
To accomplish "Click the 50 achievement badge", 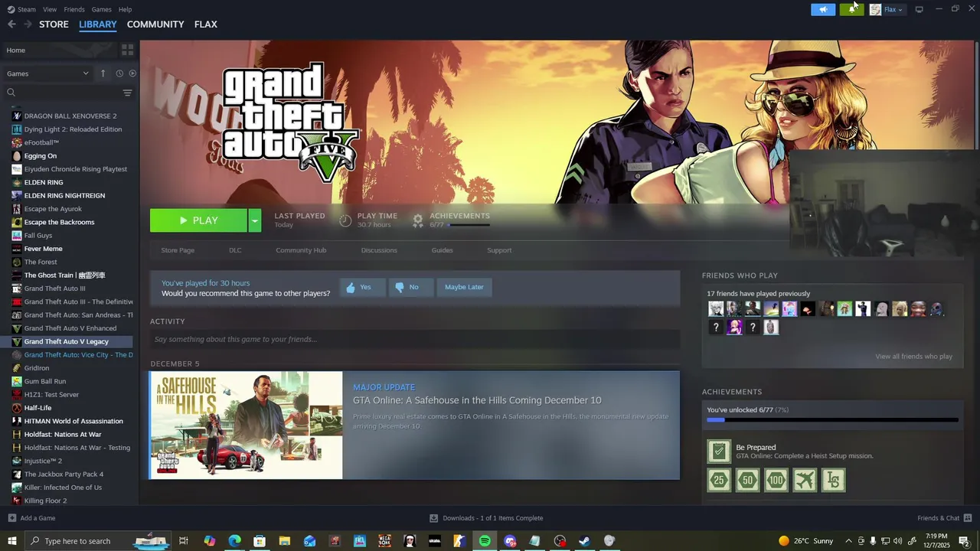I will coord(748,481).
